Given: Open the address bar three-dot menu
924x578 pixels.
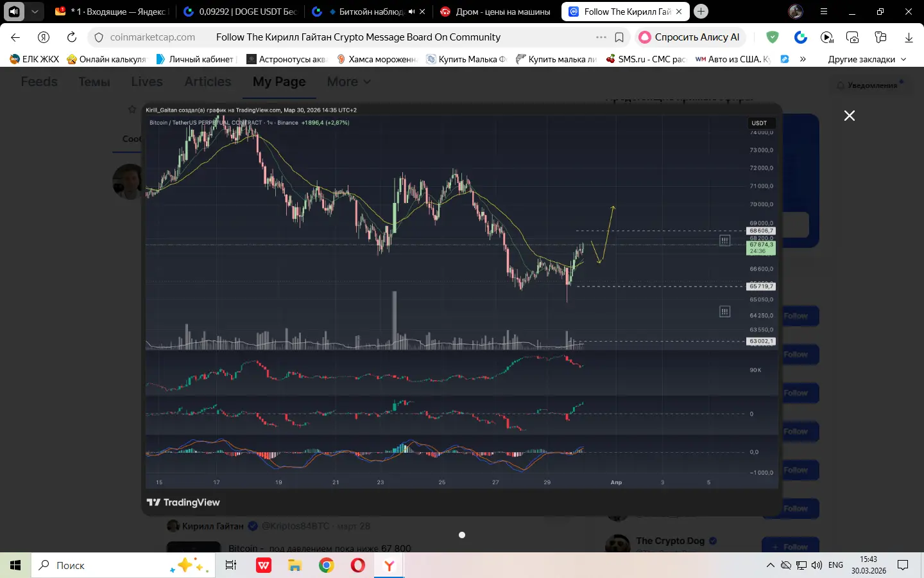Looking at the screenshot, I should (601, 37).
